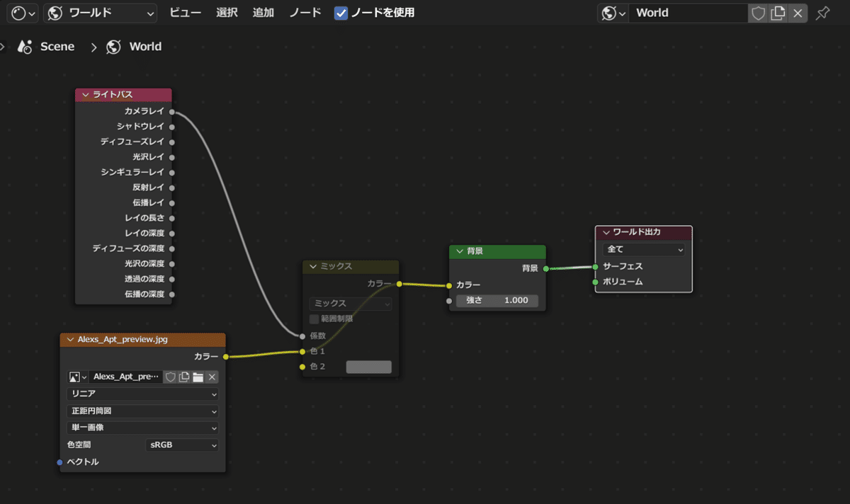This screenshot has width=850, height=504.
Task: Click the ボリューム input socket
Action: [596, 282]
